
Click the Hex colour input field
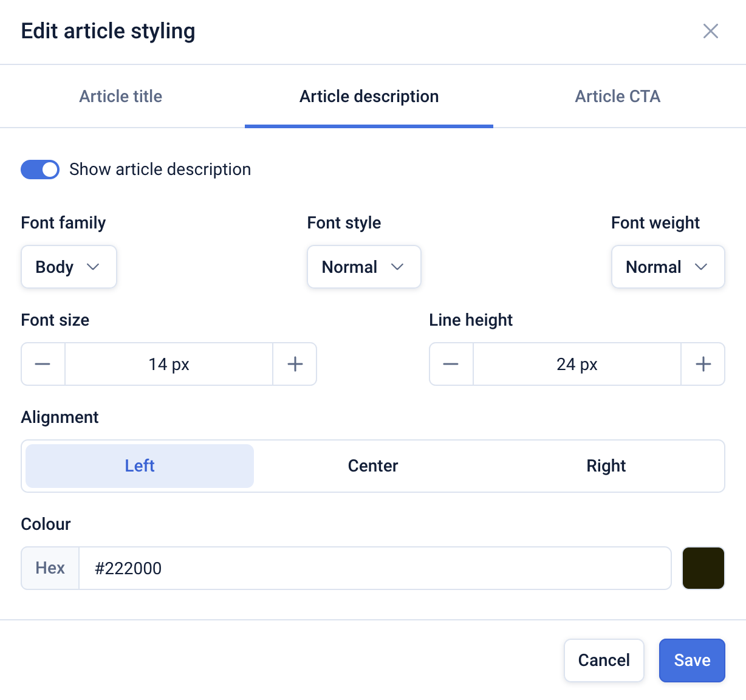pyautogui.click(x=374, y=568)
